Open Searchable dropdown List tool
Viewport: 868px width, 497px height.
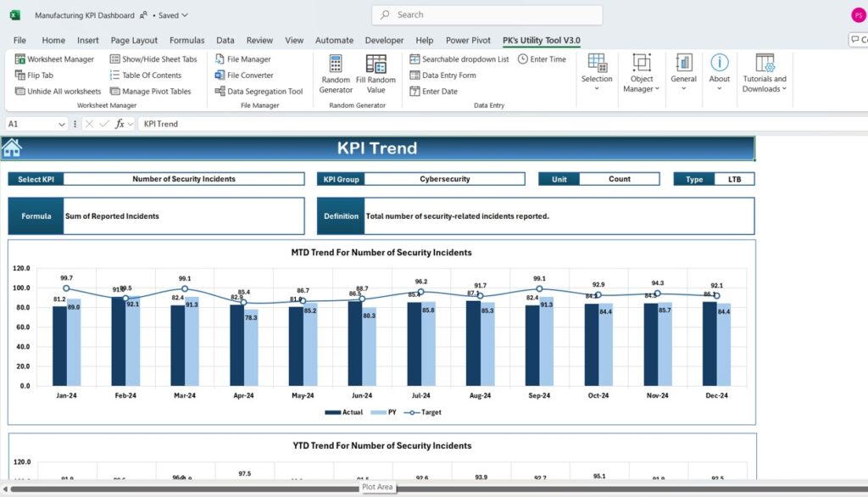pos(459,59)
